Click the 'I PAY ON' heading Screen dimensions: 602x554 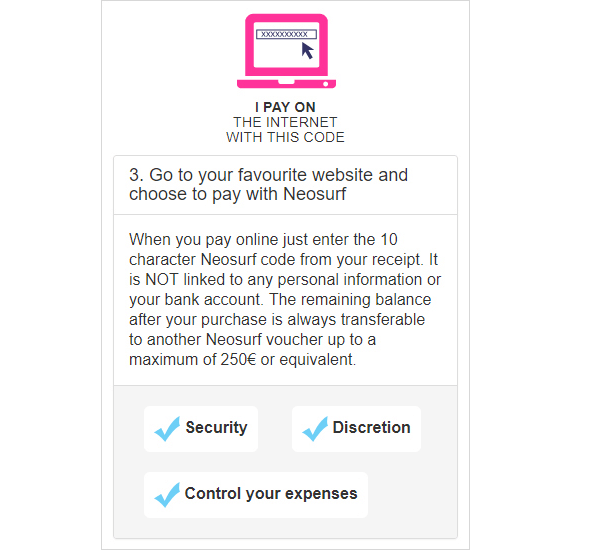(x=285, y=107)
